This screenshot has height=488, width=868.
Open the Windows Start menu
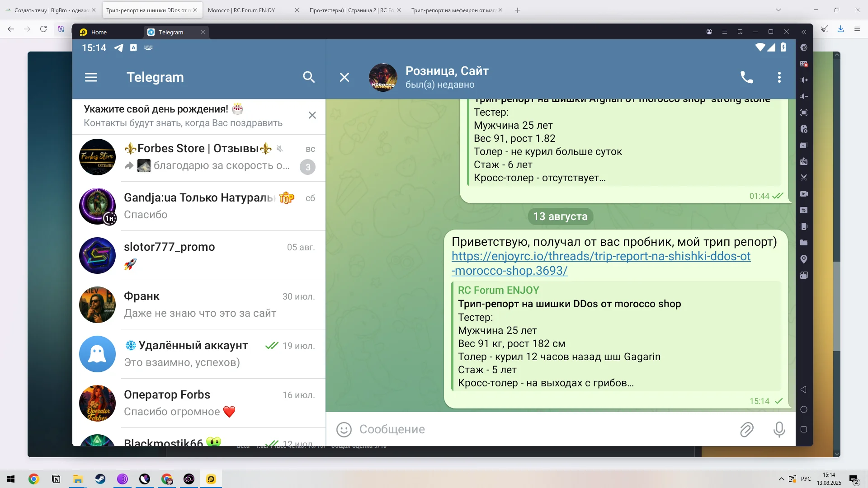tap(11, 479)
